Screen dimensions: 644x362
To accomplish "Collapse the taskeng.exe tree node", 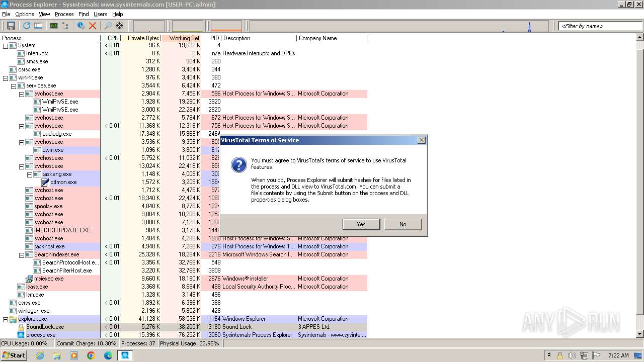I will click(30, 174).
